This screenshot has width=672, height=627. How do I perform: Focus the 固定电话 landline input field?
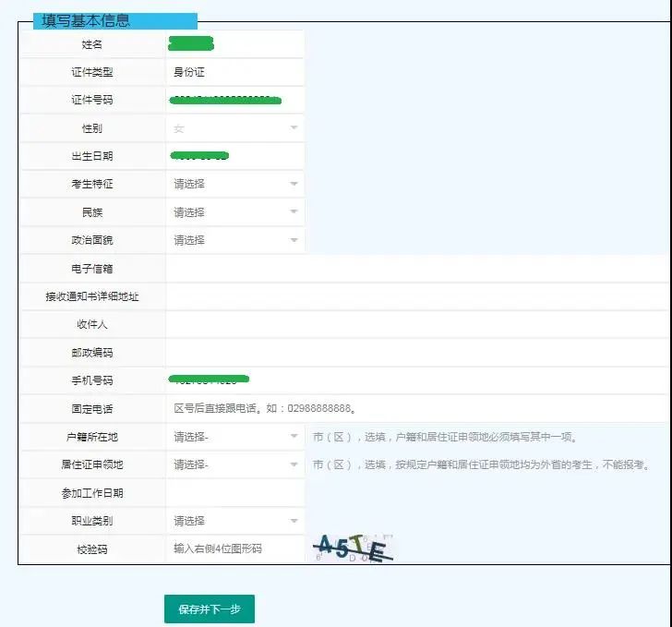417,408
